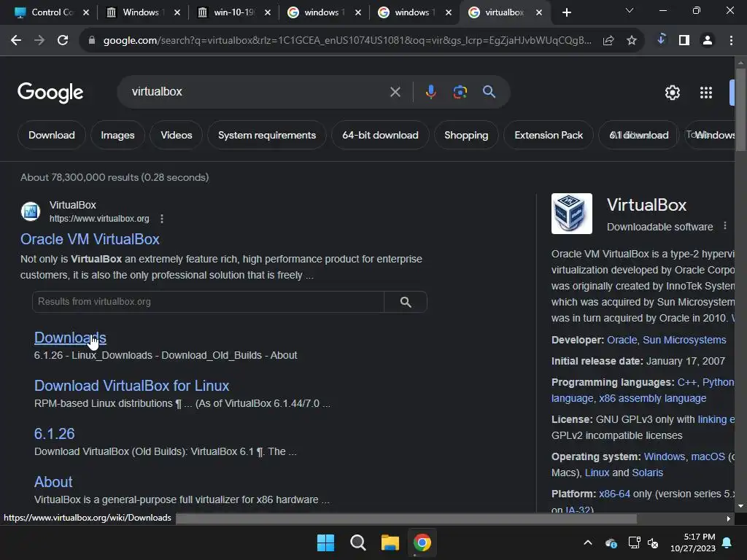
Task: Open the Google apps grid
Action: coord(706,93)
